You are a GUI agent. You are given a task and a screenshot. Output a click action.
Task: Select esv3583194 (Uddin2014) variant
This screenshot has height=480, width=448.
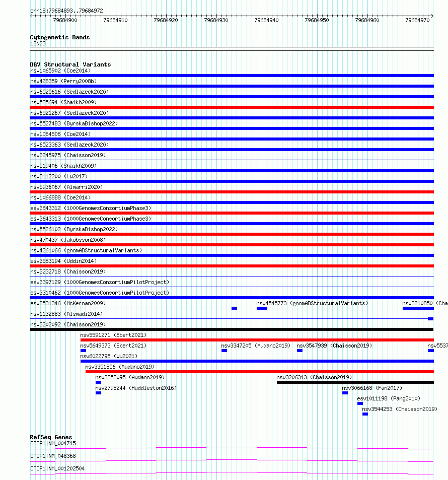click(x=63, y=261)
